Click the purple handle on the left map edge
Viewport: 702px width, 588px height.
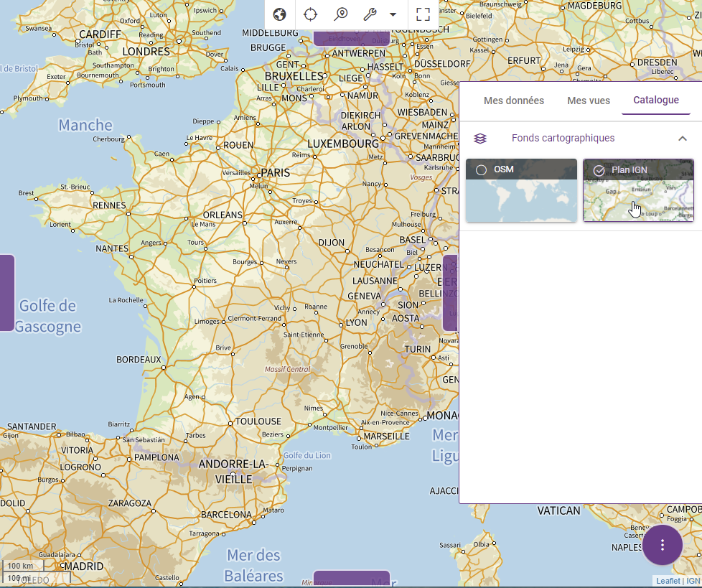(x=6, y=293)
